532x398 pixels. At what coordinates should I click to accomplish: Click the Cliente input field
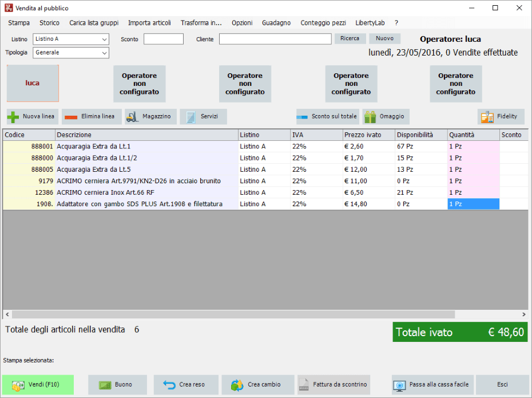tap(275, 39)
